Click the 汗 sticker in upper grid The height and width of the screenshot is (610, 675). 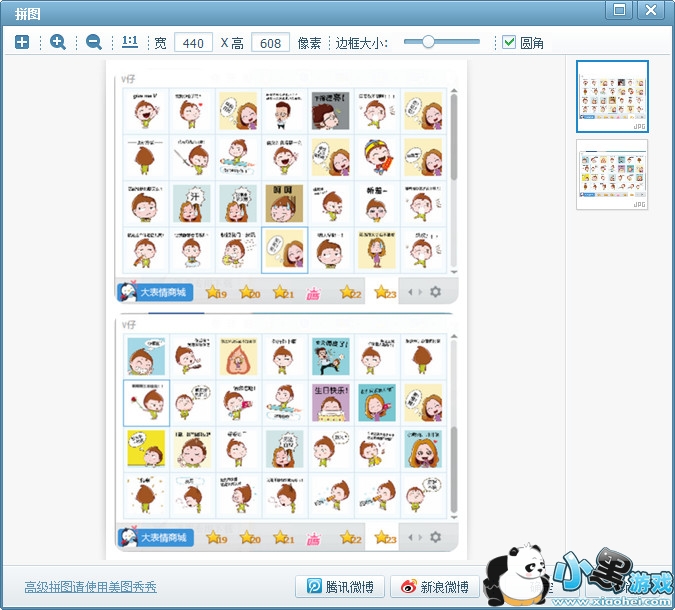pyautogui.click(x=192, y=203)
